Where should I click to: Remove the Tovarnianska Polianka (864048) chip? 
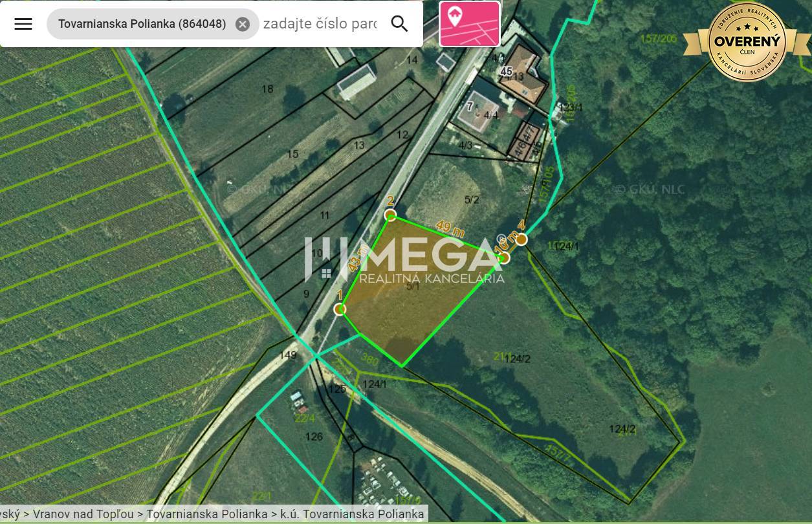pyautogui.click(x=243, y=24)
